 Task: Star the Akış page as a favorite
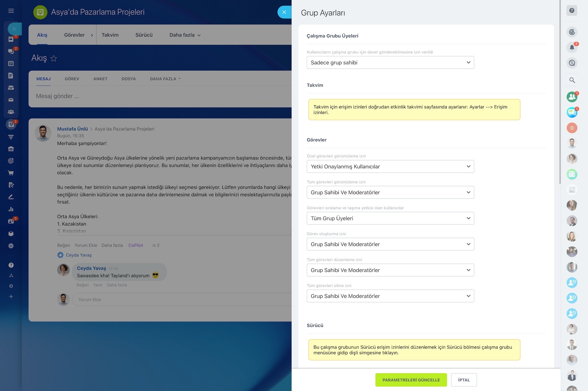53,59
